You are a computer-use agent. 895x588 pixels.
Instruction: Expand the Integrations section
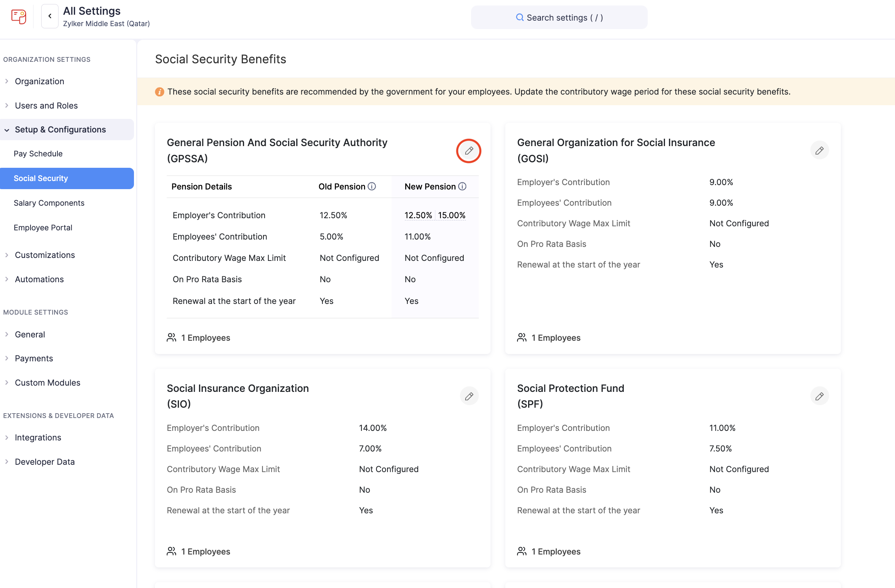coord(38,438)
